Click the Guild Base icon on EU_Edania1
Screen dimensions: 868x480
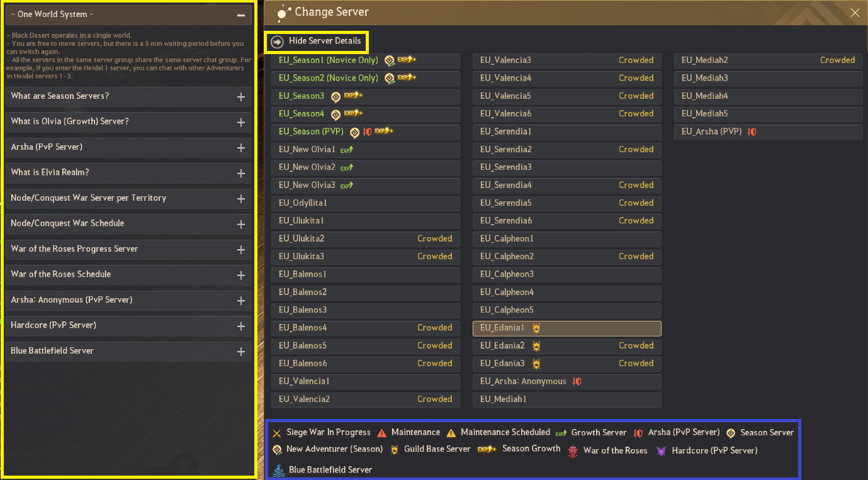tap(536, 328)
